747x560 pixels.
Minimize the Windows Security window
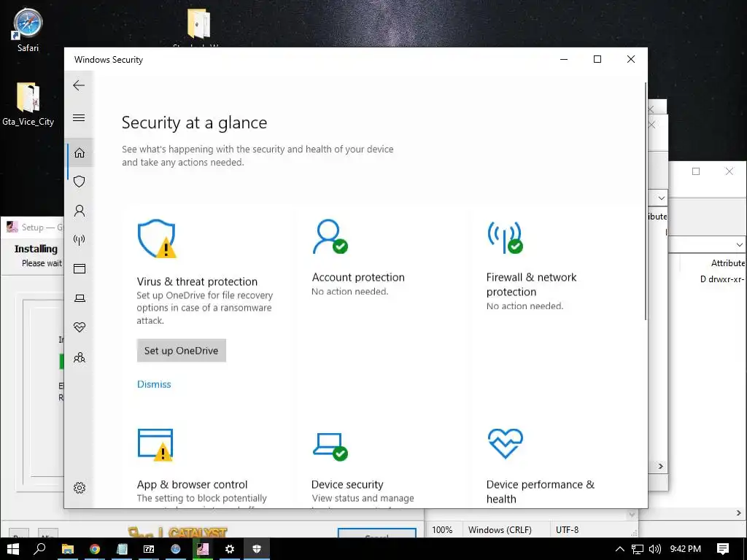[564, 59]
